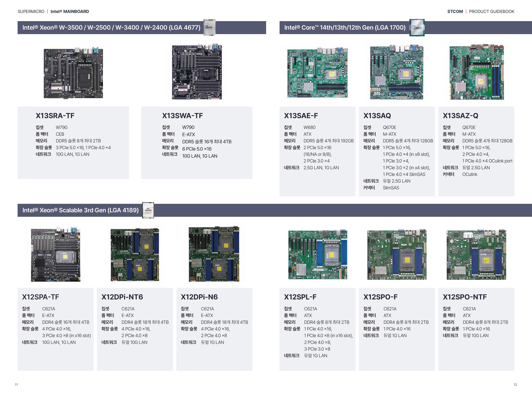
Task: Select the X12SPO-F motherboard image
Action: click(397, 254)
